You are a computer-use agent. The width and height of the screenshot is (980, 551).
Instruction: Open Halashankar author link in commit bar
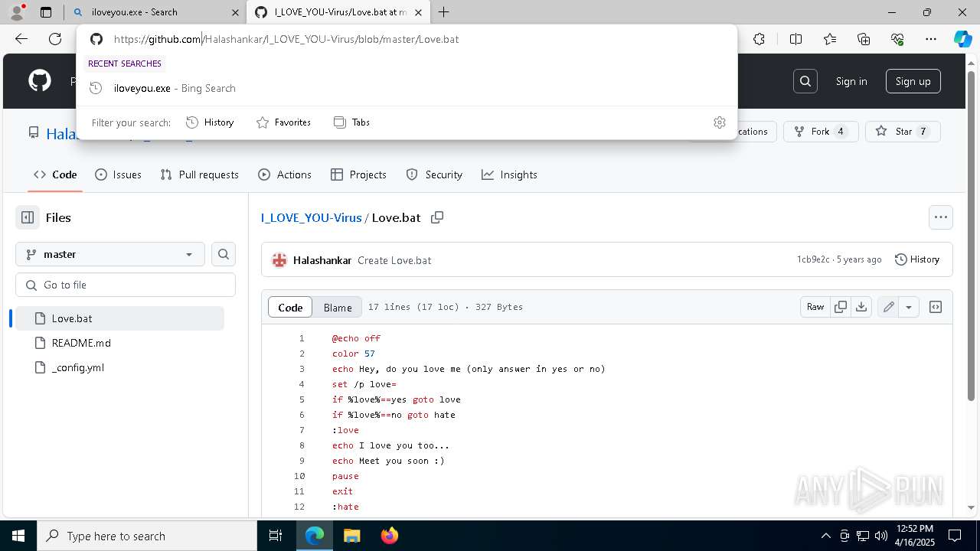click(x=322, y=260)
